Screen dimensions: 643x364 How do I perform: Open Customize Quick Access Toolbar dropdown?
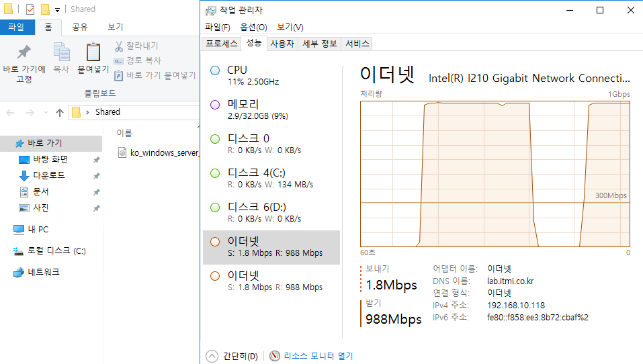pyautogui.click(x=57, y=9)
